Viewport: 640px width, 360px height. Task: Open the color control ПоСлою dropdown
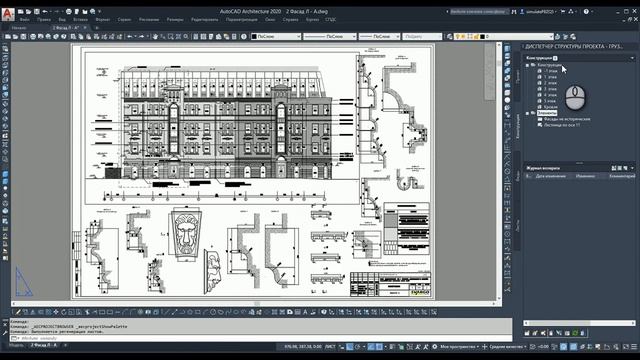coord(276,37)
